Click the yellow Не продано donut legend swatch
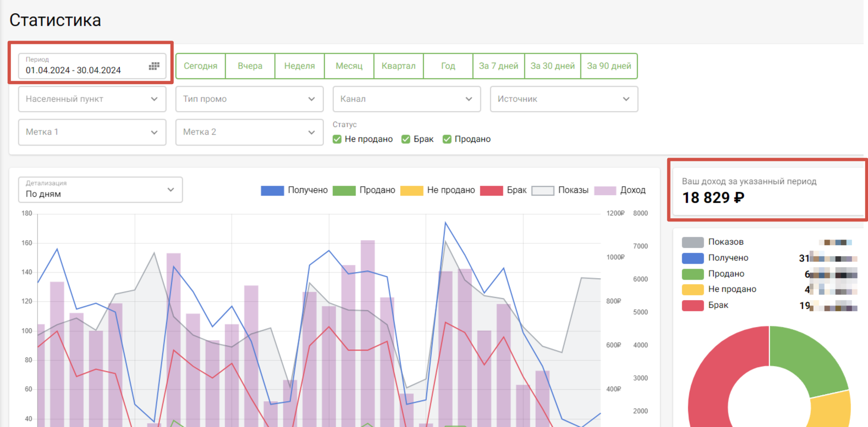 coord(693,290)
